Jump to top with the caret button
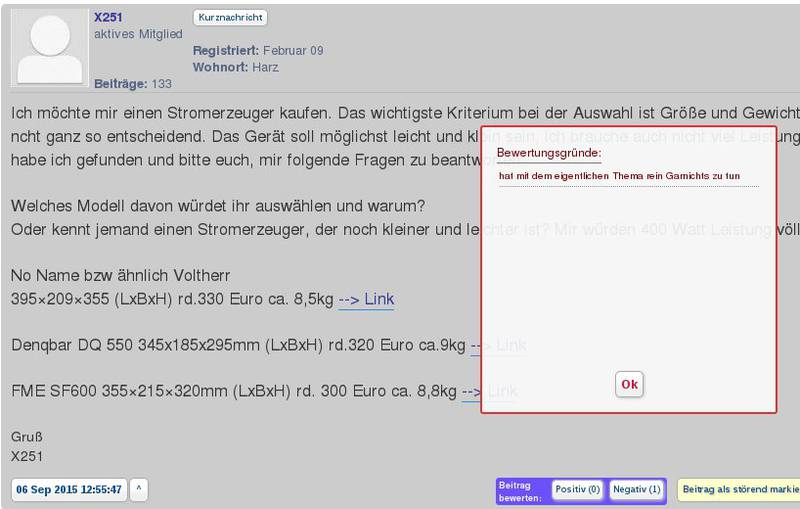 click(x=139, y=490)
